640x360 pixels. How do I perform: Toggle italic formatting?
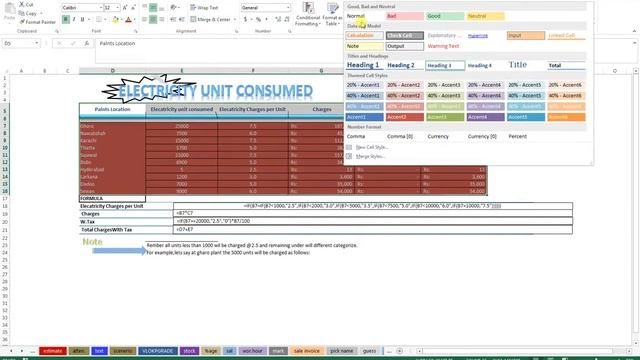click(x=74, y=19)
